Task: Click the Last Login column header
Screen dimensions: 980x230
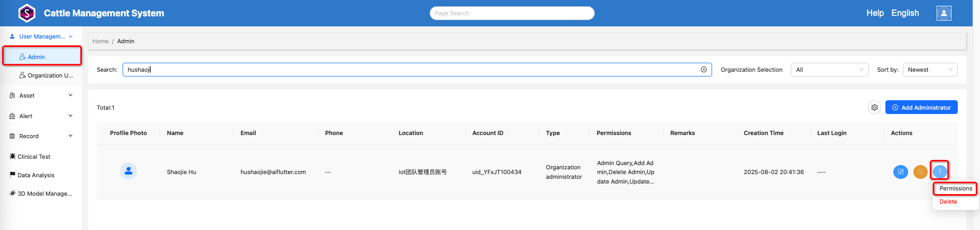Action: click(831, 133)
